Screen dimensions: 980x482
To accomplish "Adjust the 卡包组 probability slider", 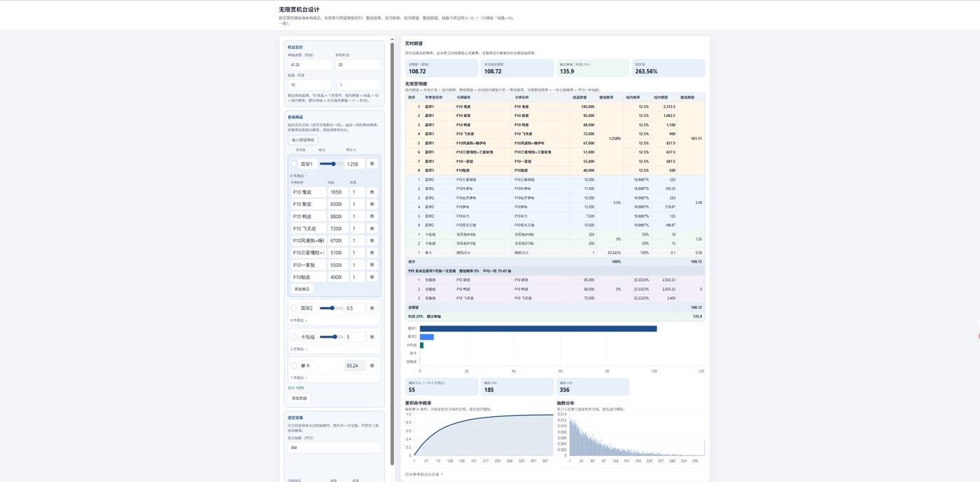I will [x=330, y=337].
